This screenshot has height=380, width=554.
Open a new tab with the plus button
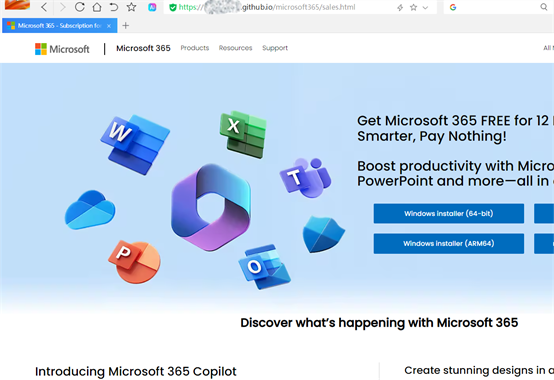[x=125, y=25]
